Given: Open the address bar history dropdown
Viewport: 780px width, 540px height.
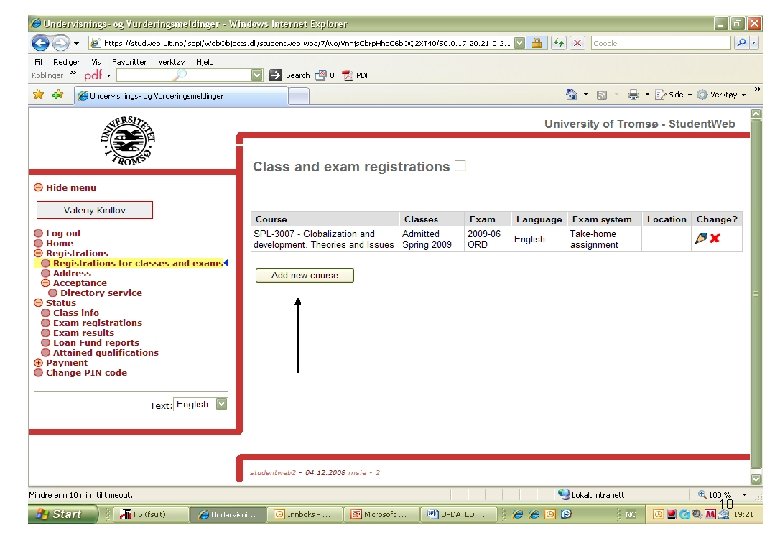Looking at the screenshot, I should [519, 43].
